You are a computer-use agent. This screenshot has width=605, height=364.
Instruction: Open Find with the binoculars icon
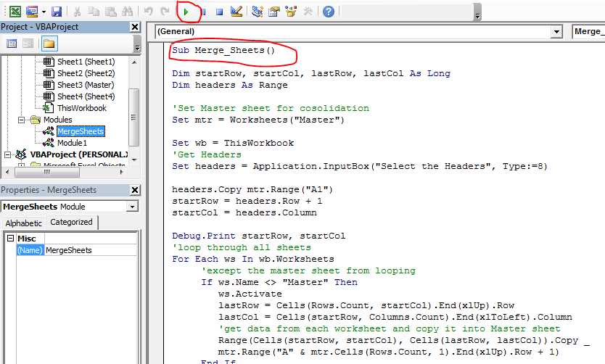128,12
